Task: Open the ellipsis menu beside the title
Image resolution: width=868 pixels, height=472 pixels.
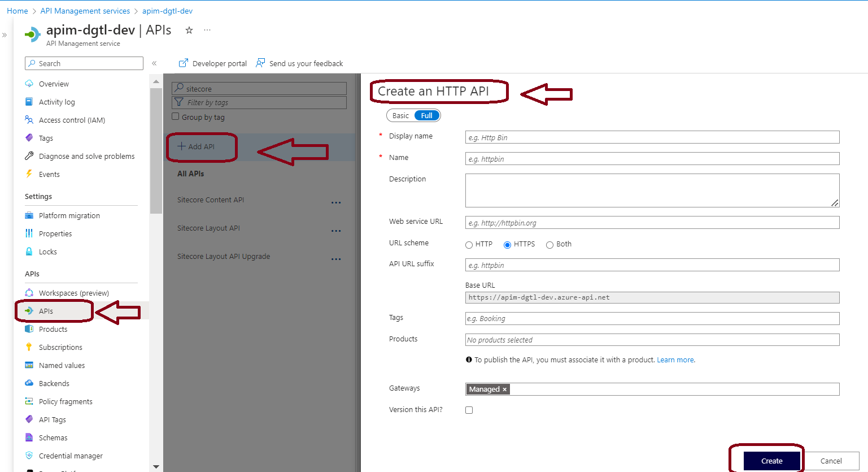Action: point(207,31)
